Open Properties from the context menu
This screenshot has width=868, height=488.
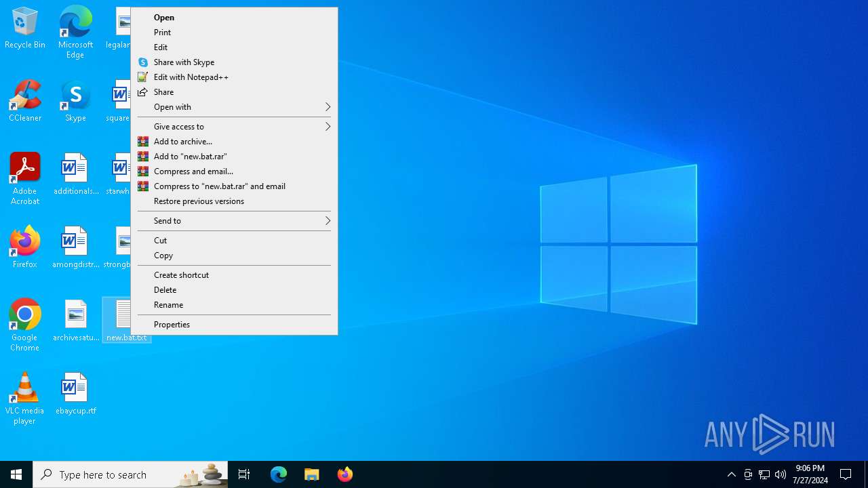pyautogui.click(x=234, y=325)
